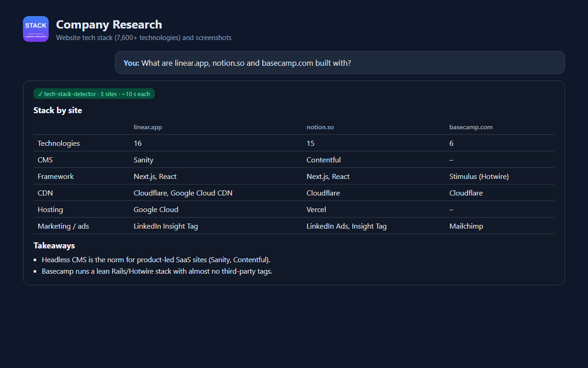Click the technologies count 15 for notion.so
This screenshot has height=368, width=588.
(x=311, y=143)
